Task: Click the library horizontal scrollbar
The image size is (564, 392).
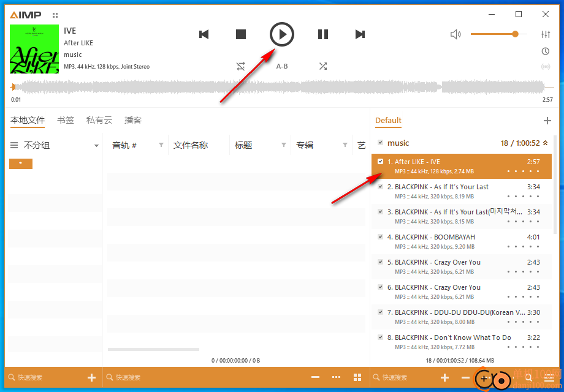Action: pos(154,349)
